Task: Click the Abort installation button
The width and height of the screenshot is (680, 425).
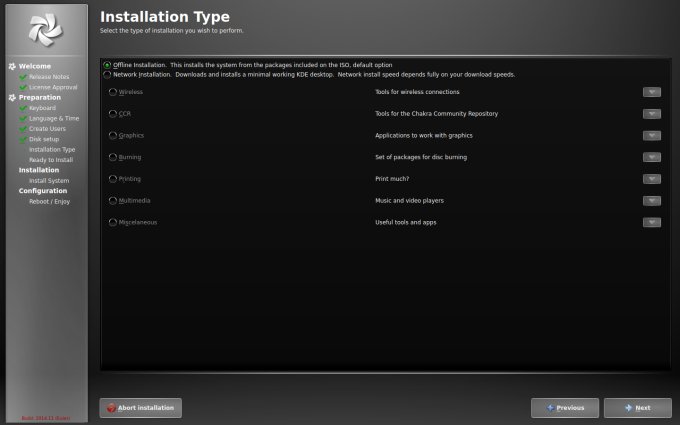Action: coord(141,408)
